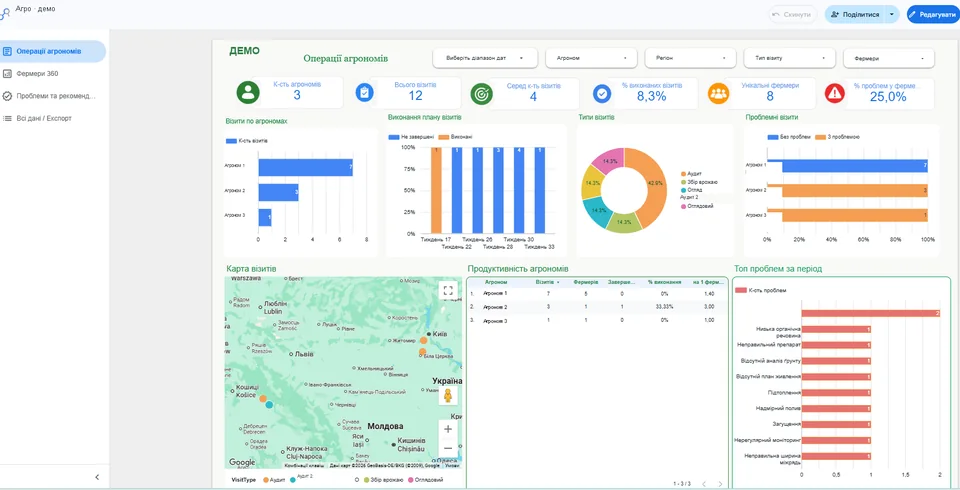Screen dimensions: 960x490
Task: Sort the table by the Візитів column
Action: click(x=547, y=282)
